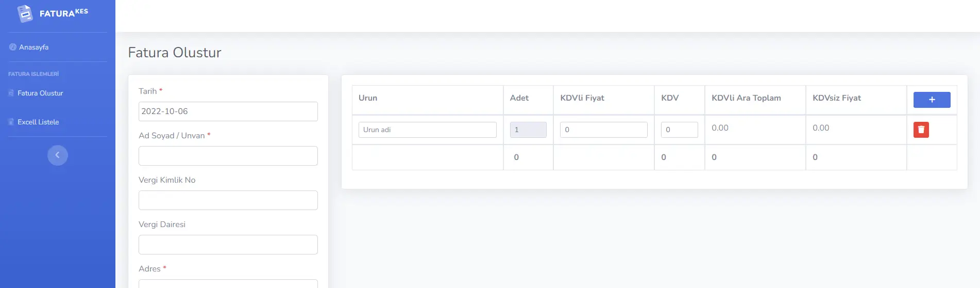Viewport: 980px width, 288px height.
Task: Click the FATURA KES brand link
Action: tap(63, 13)
